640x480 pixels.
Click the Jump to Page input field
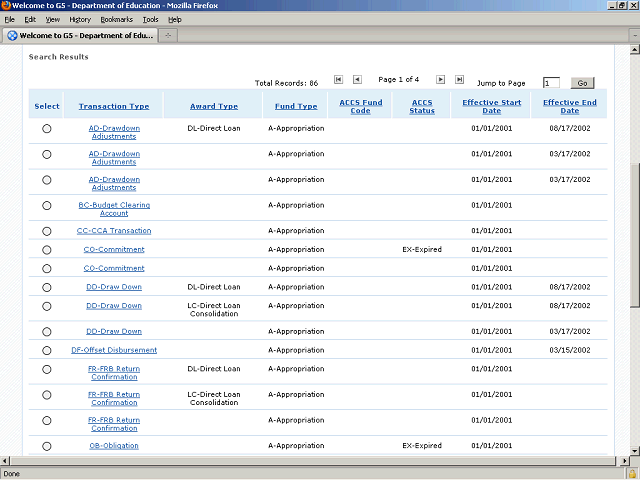pos(552,83)
